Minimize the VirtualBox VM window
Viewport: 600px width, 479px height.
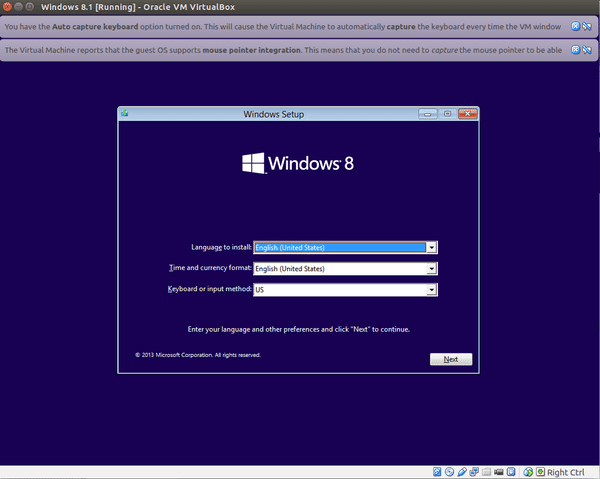(x=18, y=7)
